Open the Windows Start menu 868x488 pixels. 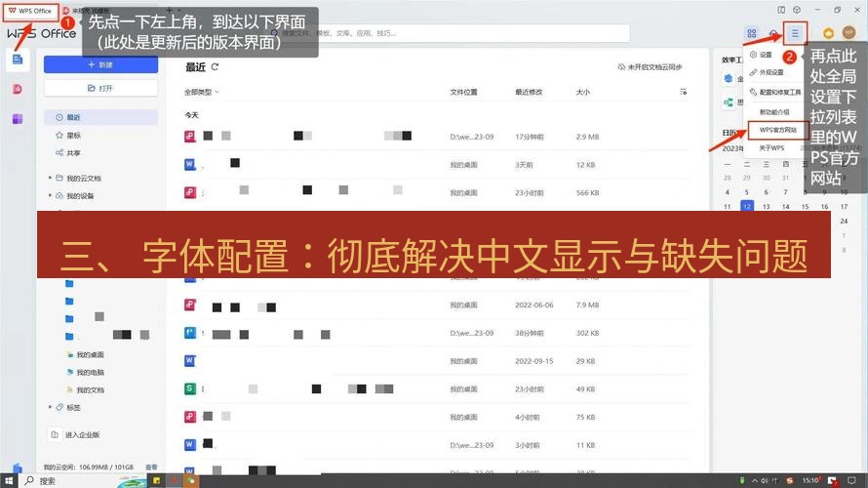tap(9, 481)
